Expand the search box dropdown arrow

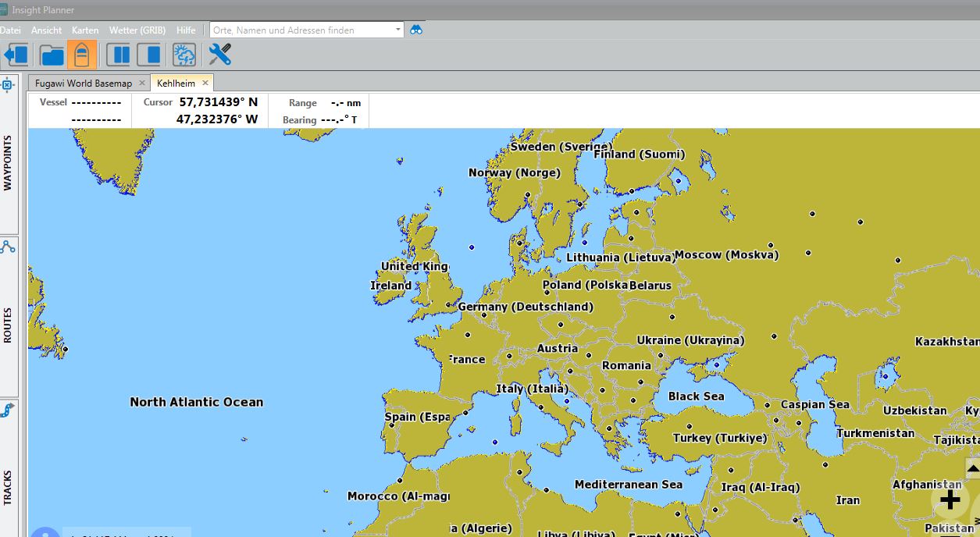(397, 30)
